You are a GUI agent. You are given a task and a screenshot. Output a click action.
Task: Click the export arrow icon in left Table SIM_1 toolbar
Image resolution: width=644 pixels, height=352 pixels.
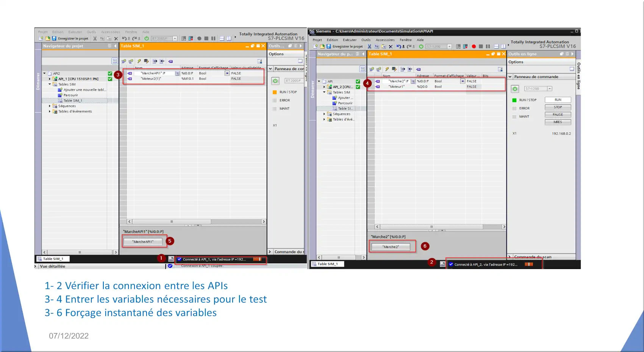click(x=155, y=61)
